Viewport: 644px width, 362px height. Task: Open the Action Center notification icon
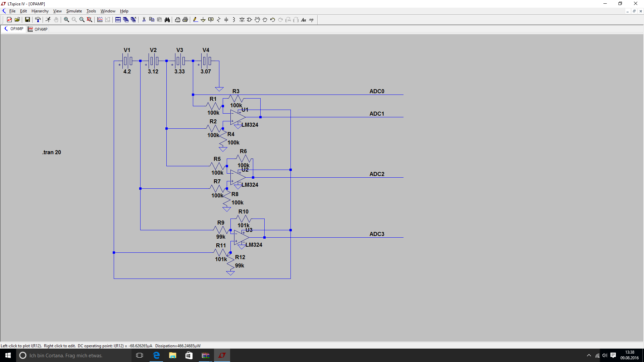(613, 355)
